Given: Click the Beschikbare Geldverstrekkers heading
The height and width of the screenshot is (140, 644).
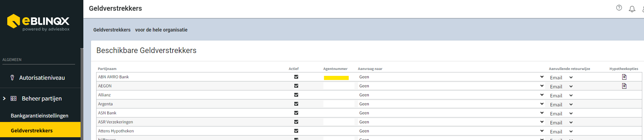Looking at the screenshot, I should [146, 50].
